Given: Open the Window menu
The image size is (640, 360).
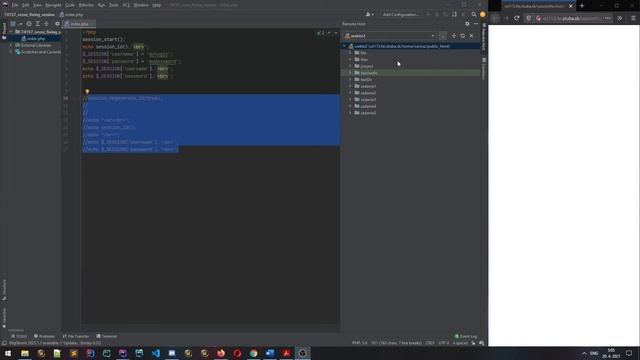Looking at the screenshot, I should point(141,5).
